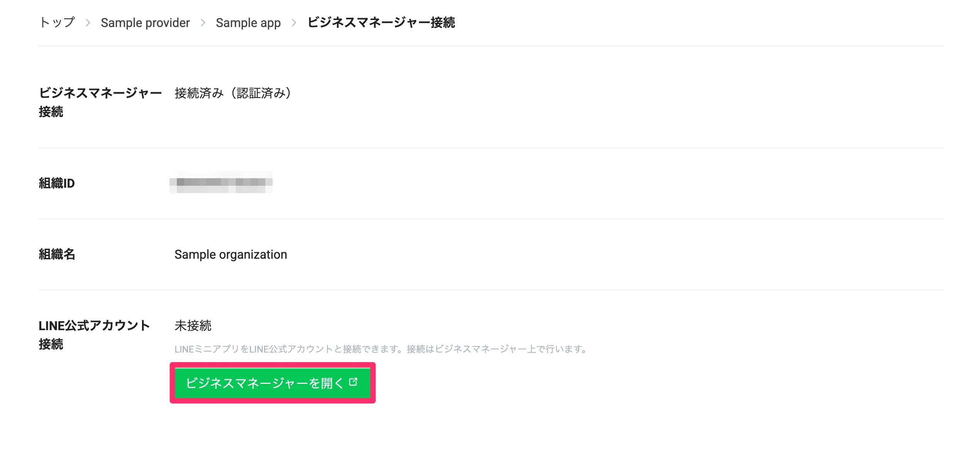Click the ビジネスマネージャー接続 row label
This screenshot has width=980, height=468.
click(x=100, y=102)
